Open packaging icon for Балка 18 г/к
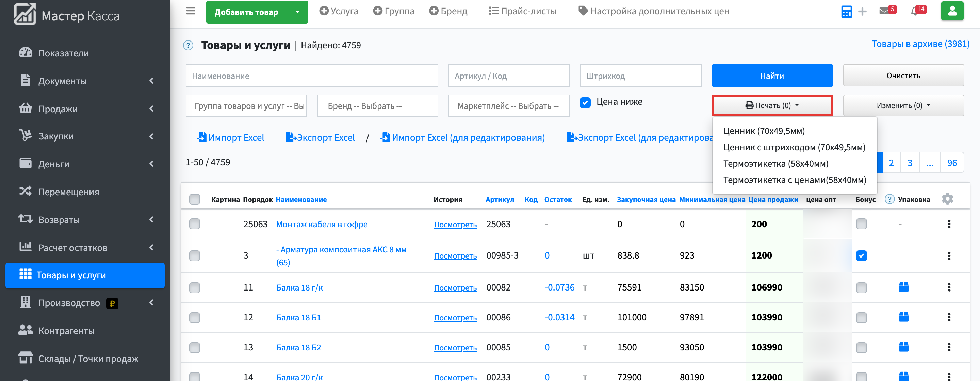 point(903,287)
